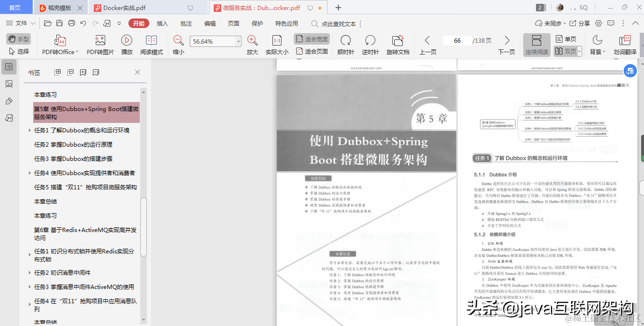Click 旋转文档 to rotate the document
Viewport: 644px width, 326px height.
point(398,45)
